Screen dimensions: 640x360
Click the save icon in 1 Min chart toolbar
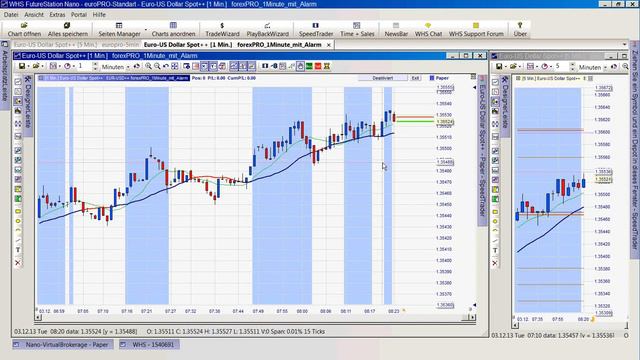(22, 66)
